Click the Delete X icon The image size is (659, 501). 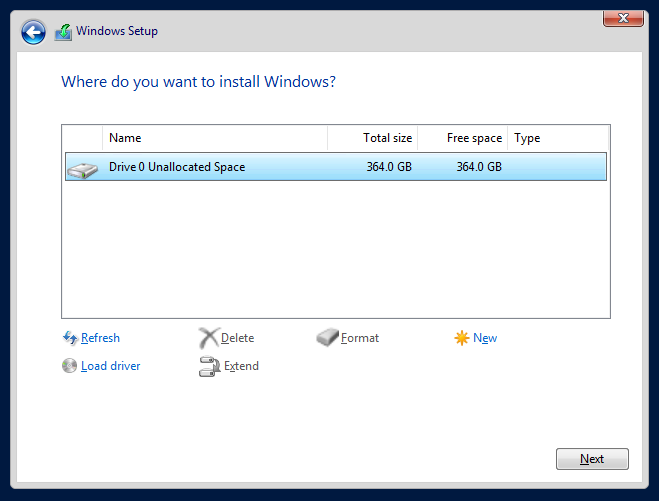click(209, 338)
